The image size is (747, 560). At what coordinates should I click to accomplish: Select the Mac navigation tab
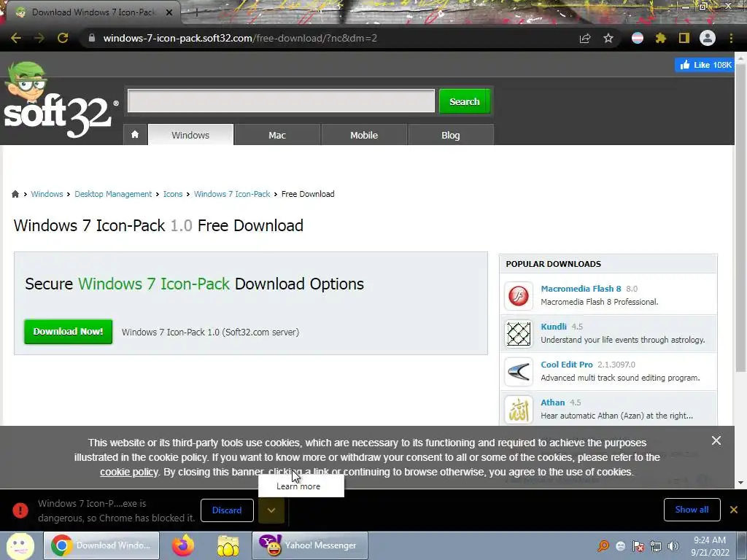click(277, 135)
